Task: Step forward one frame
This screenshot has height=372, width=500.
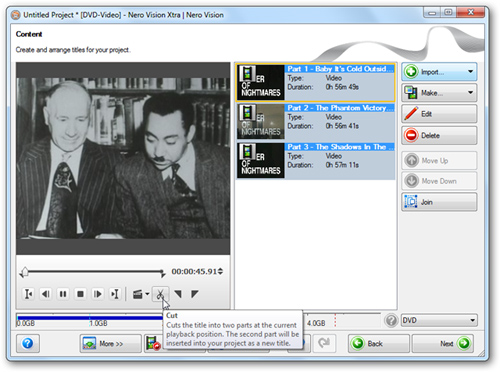Action: pyautogui.click(x=98, y=294)
